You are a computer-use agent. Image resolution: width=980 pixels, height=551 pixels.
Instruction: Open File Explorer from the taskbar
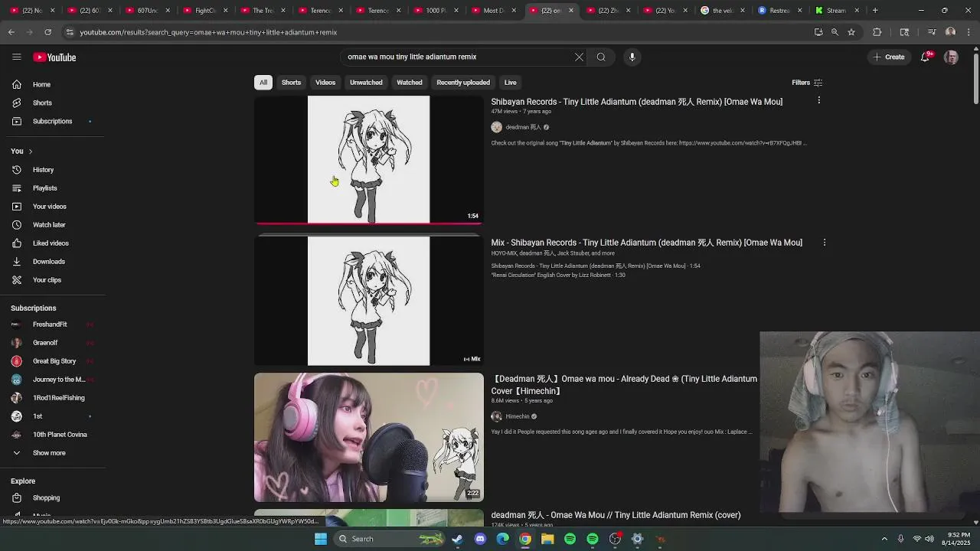[547, 539]
